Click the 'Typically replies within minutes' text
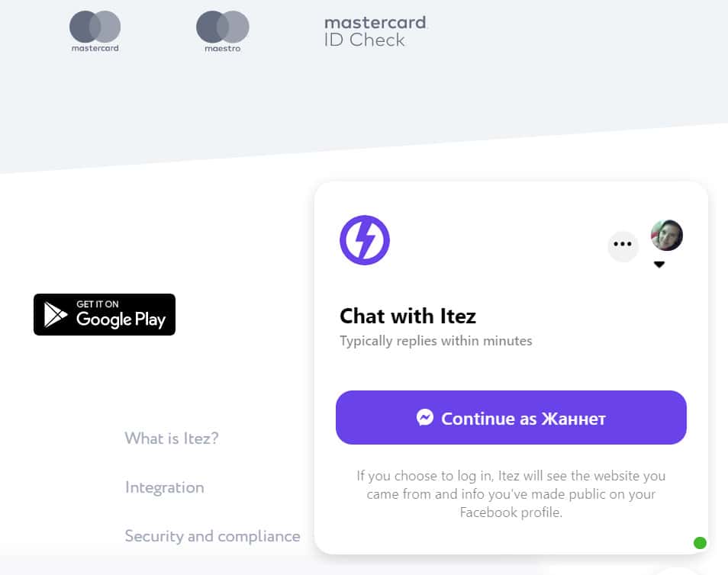Viewport: 728px width, 575px height. tap(436, 341)
